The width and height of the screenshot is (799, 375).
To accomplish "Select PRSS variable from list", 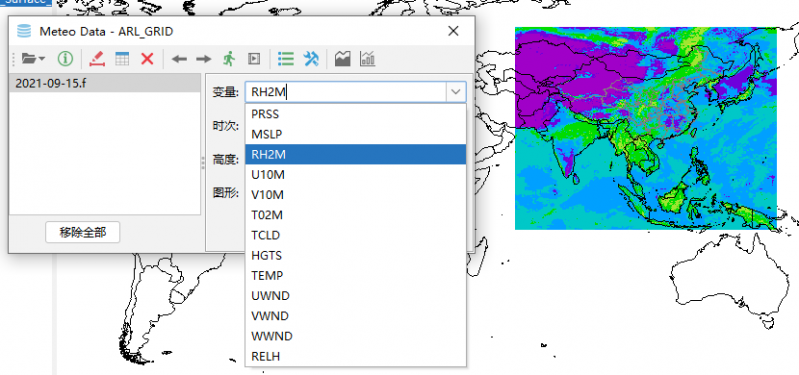I will [x=355, y=114].
